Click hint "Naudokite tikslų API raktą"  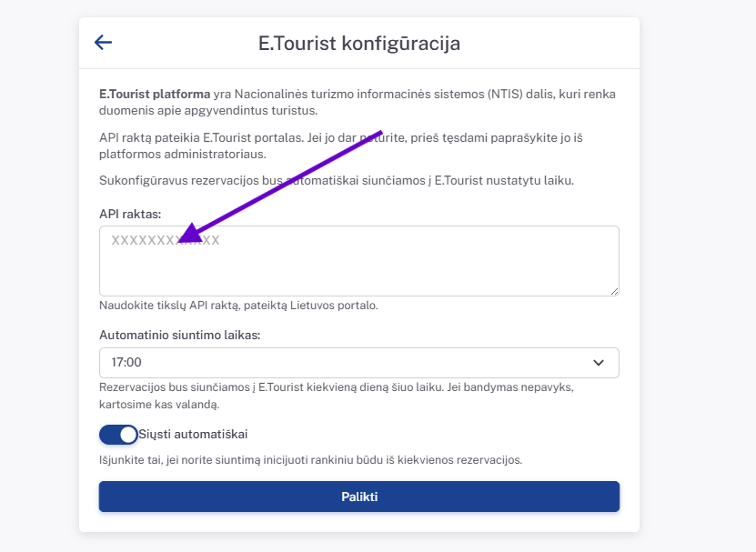point(238,306)
